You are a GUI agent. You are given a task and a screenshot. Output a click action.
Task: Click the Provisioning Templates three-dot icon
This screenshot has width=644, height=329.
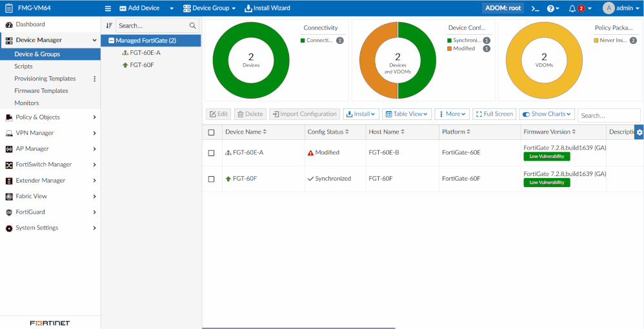click(x=95, y=79)
